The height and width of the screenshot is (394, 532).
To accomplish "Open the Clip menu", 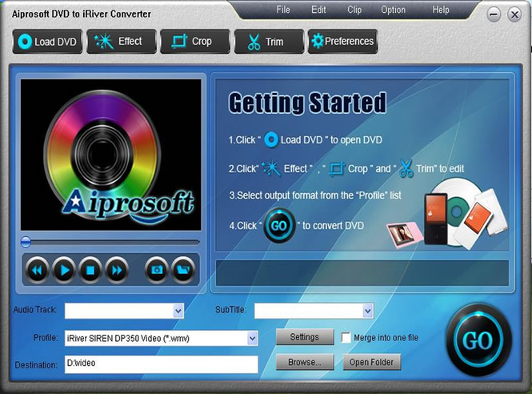I will [x=354, y=10].
